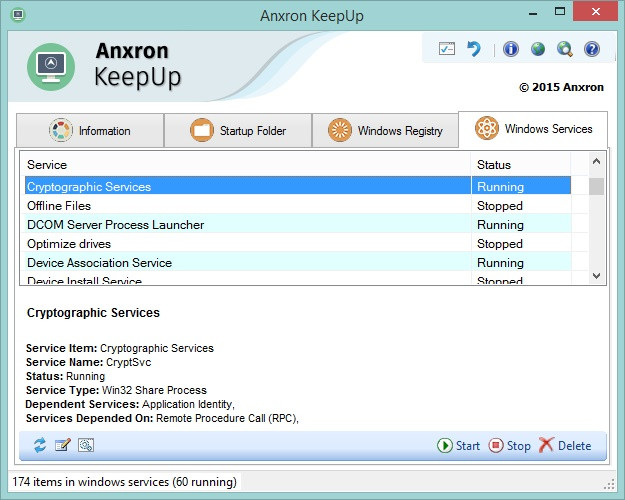625x500 pixels.
Task: Click the Anxron KeepUp green logo
Action: point(51,67)
